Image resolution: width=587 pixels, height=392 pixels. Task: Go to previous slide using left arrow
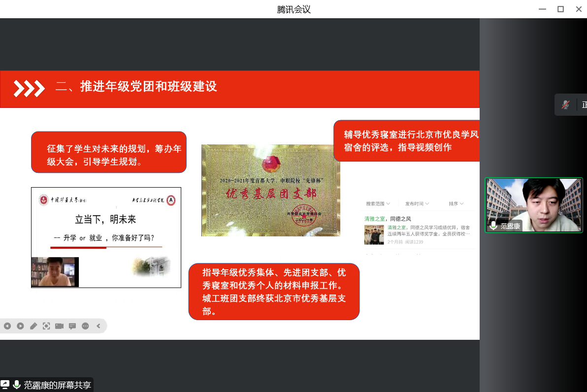point(7,326)
